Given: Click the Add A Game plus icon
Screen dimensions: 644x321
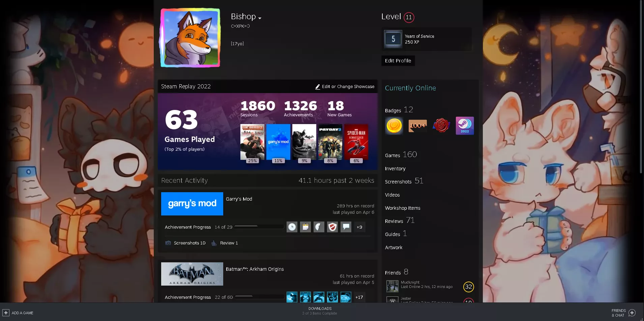Looking at the screenshot, I should [x=6, y=313].
